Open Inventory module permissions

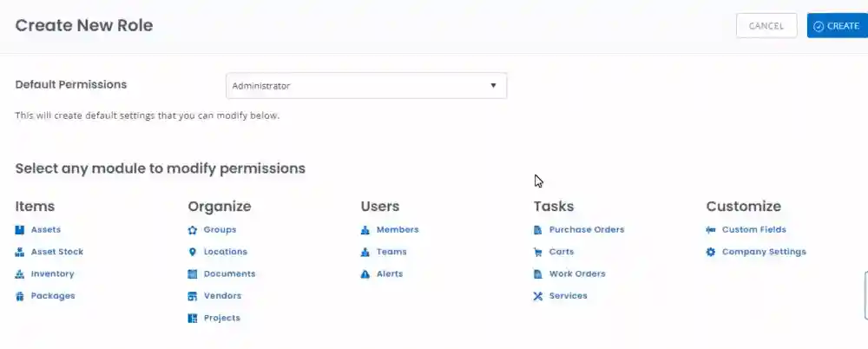point(53,273)
